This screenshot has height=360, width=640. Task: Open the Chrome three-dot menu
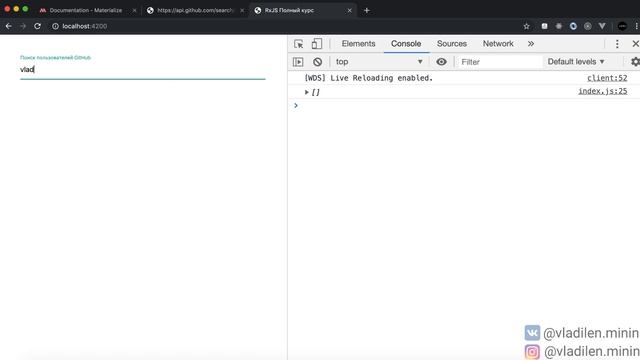pos(636,26)
